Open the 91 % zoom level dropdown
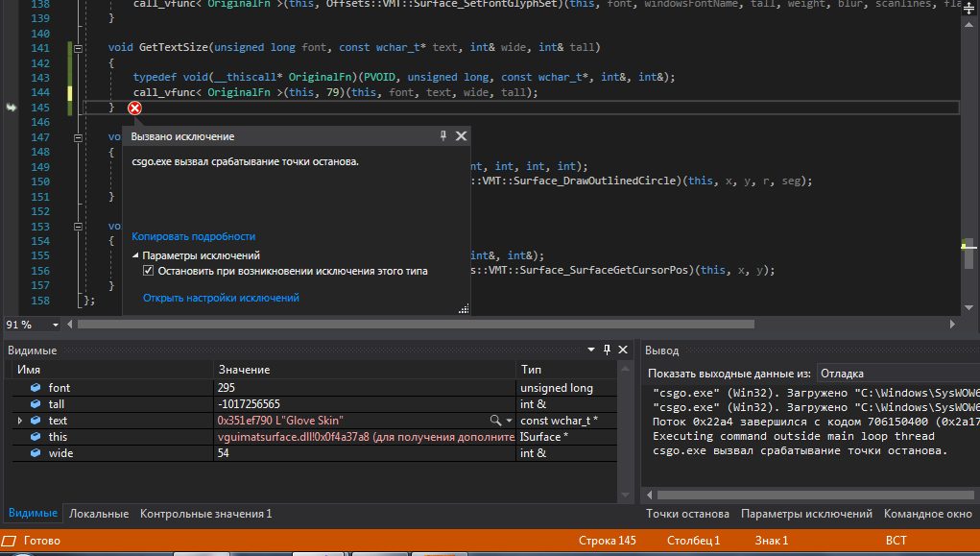This screenshot has width=980, height=556. click(x=55, y=325)
